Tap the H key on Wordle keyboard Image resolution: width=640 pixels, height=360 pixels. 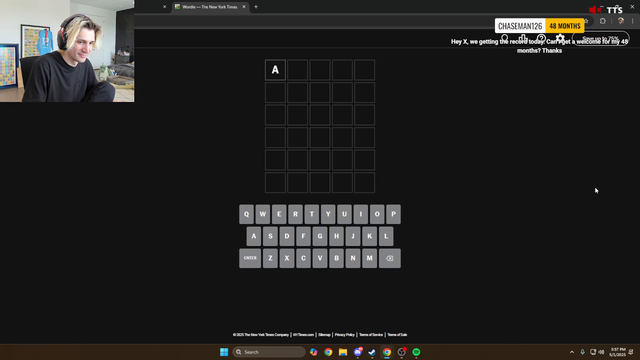pyautogui.click(x=336, y=236)
